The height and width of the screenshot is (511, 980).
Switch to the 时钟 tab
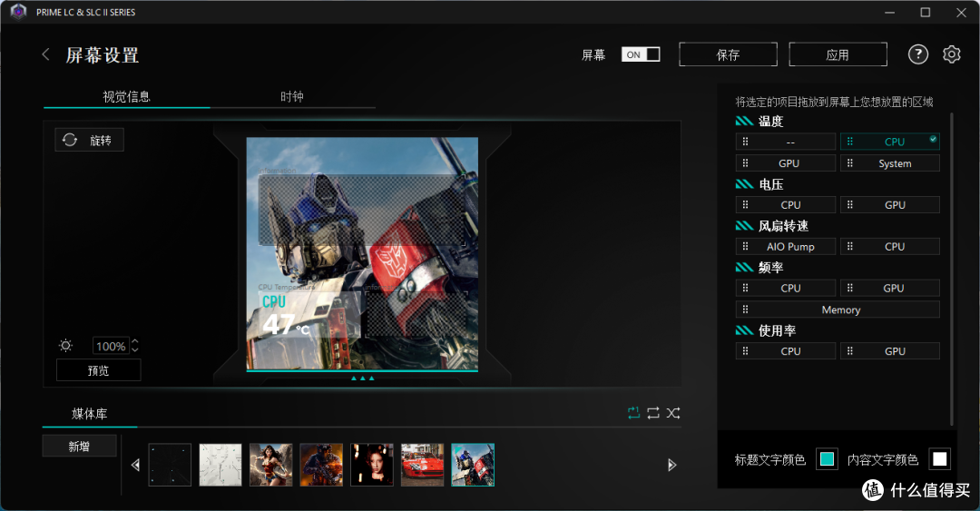point(292,96)
